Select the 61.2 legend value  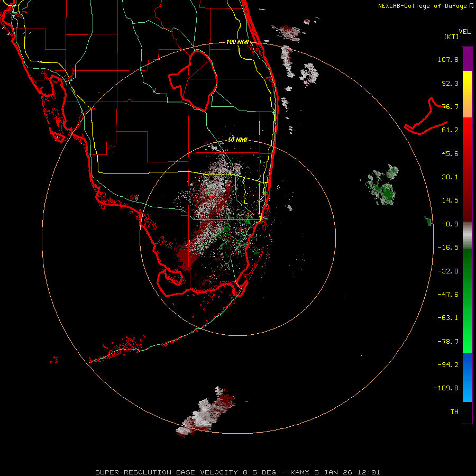tap(450, 130)
